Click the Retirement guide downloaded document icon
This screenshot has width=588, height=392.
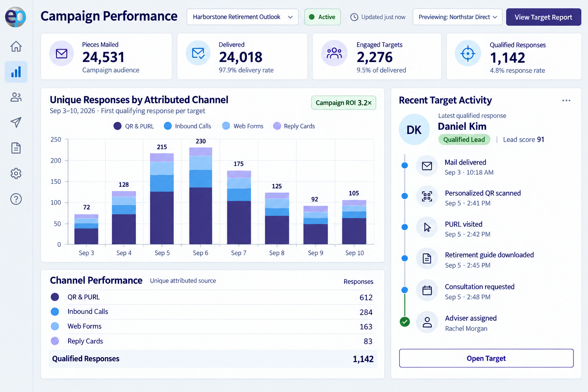427,259
